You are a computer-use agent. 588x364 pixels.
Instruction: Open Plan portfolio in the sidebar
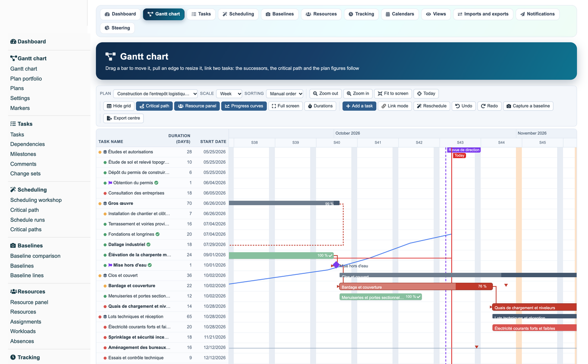coord(26,79)
